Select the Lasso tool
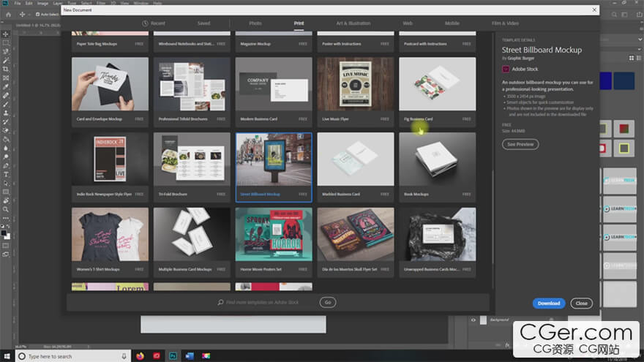This screenshot has width=644, height=362. coord(6,52)
